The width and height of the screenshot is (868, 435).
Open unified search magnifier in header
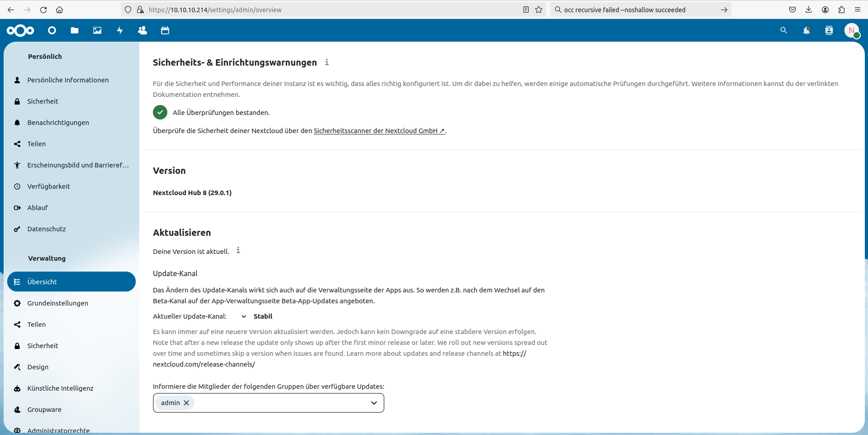(784, 30)
